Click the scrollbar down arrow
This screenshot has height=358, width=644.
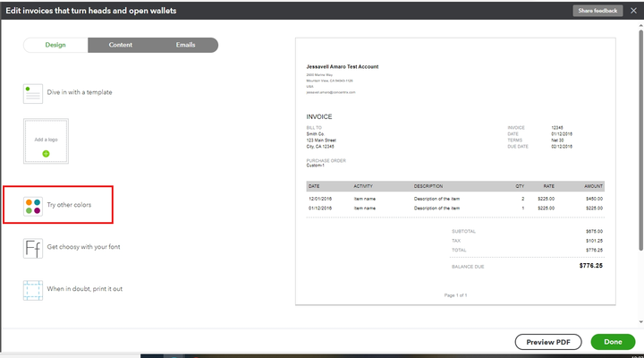640,322
